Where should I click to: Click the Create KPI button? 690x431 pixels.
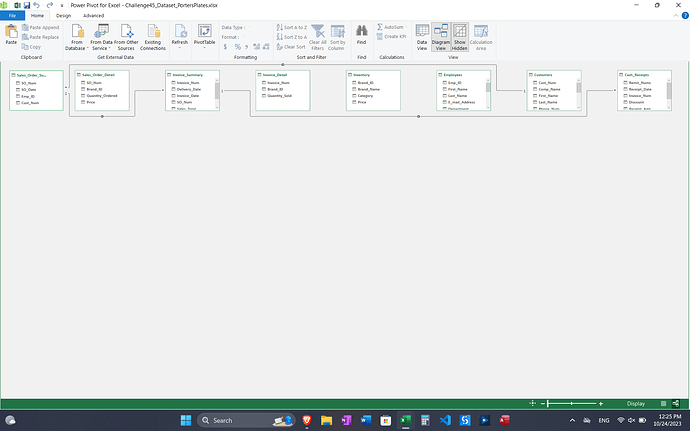391,37
